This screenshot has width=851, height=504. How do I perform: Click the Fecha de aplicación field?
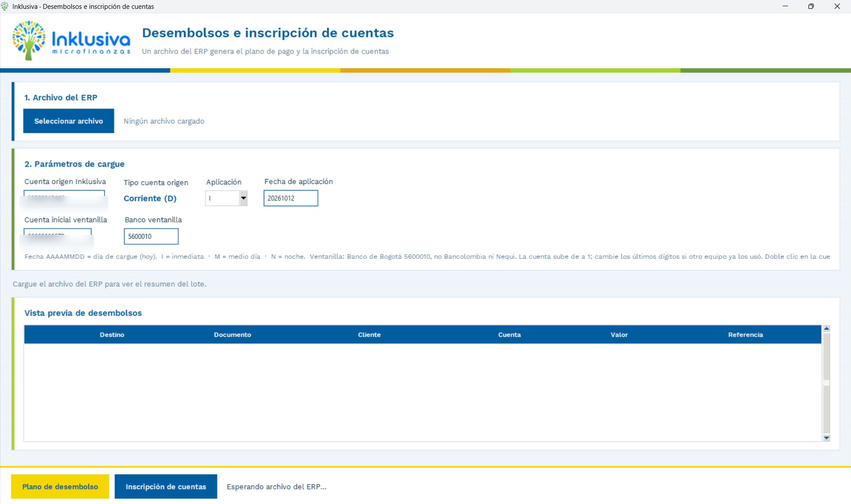pos(291,198)
